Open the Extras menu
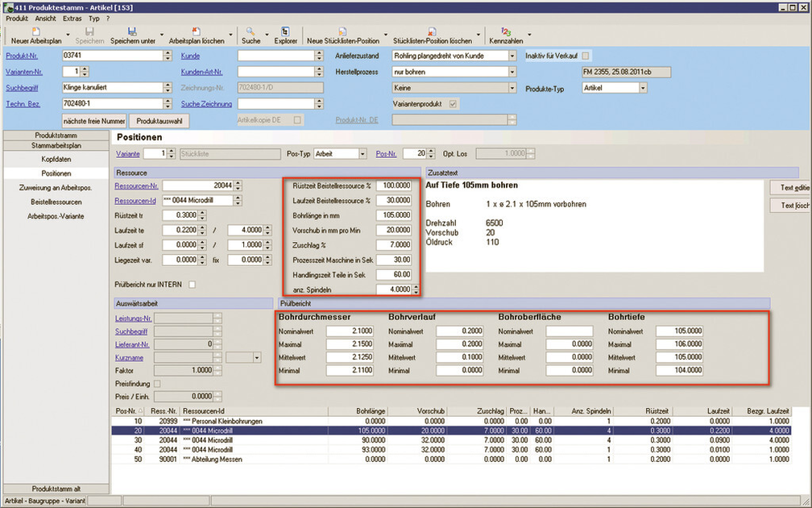The image size is (812, 508). (x=72, y=17)
